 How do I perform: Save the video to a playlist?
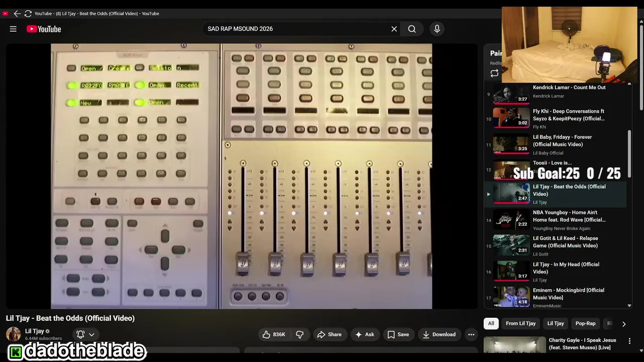(x=398, y=334)
